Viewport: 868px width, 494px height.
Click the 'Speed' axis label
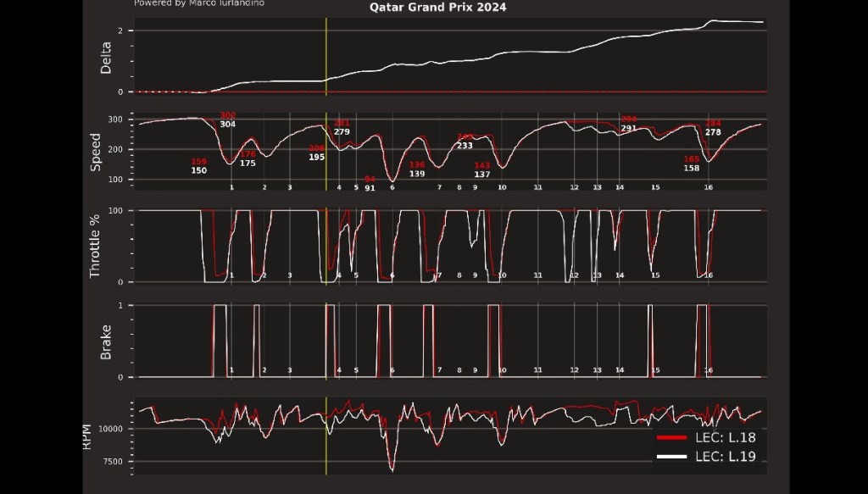[96, 152]
